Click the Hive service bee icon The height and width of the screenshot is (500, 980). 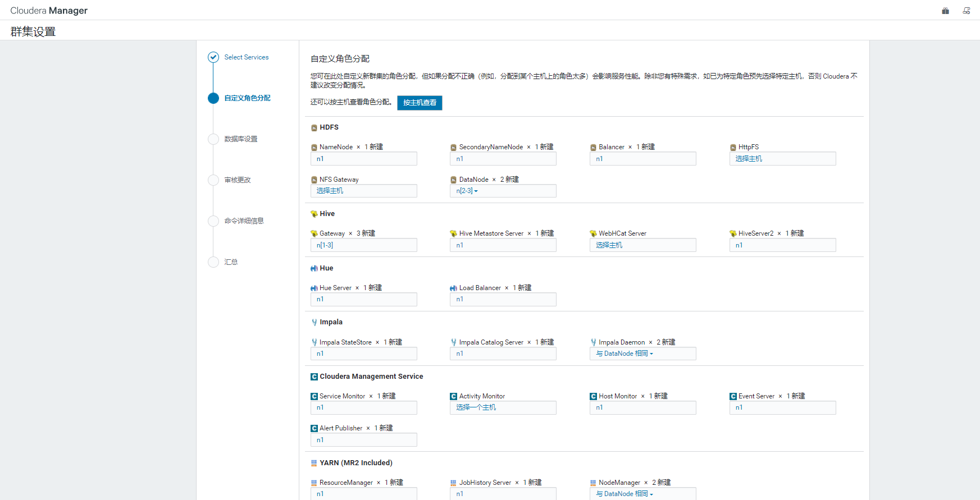click(314, 214)
